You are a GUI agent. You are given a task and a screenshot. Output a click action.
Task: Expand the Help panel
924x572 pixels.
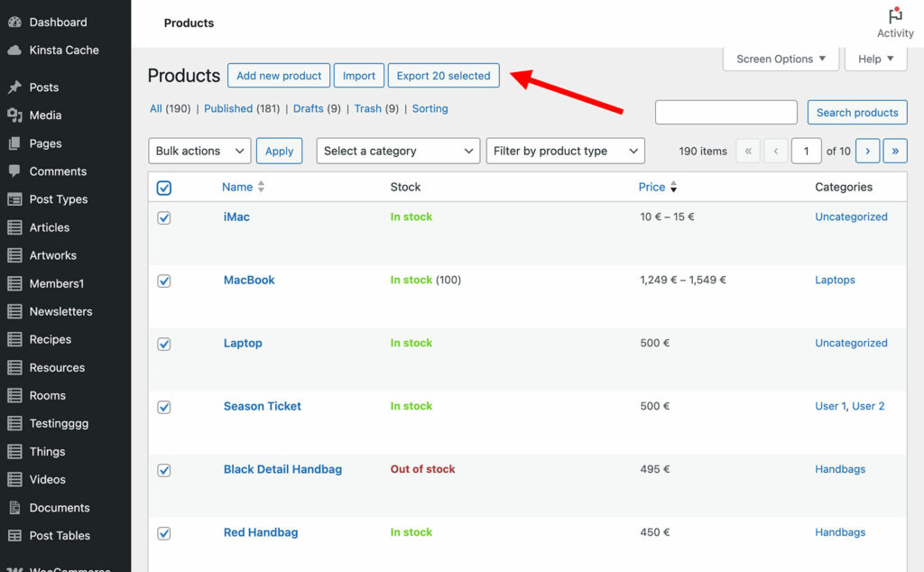tap(875, 59)
